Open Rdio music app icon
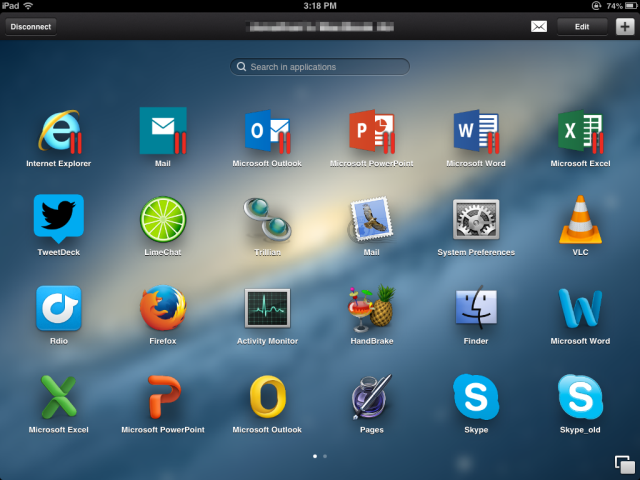Screen dimensions: 640x480 tap(59, 308)
